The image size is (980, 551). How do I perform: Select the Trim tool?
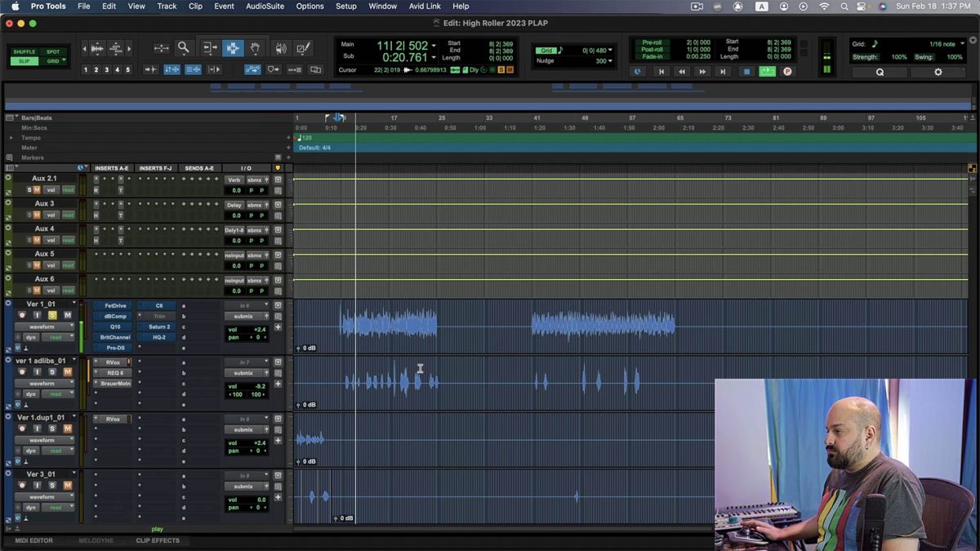[211, 48]
